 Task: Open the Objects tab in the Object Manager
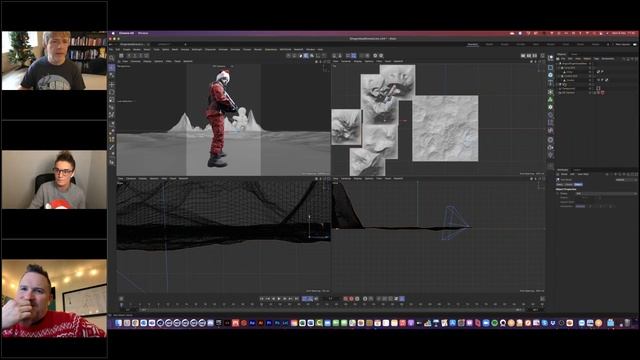coord(561,54)
